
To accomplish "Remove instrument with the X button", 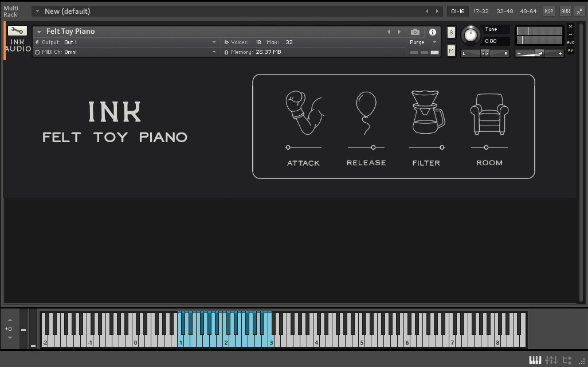I will [570, 26].
